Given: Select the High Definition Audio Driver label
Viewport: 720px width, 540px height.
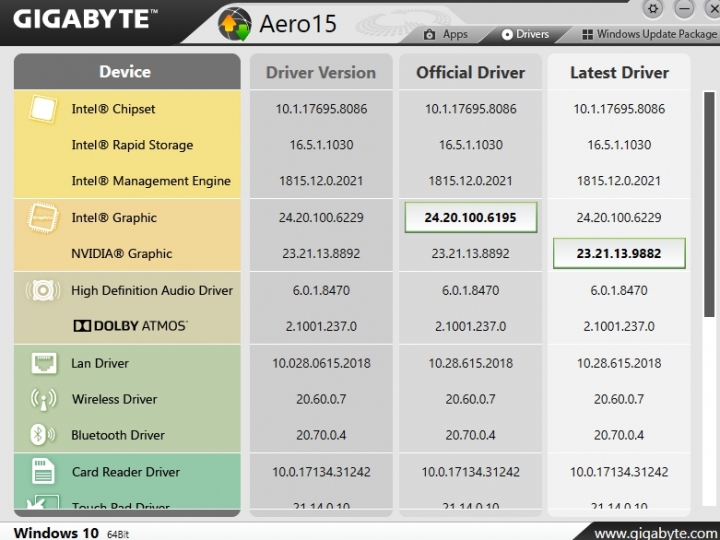Looking at the screenshot, I should (152, 290).
